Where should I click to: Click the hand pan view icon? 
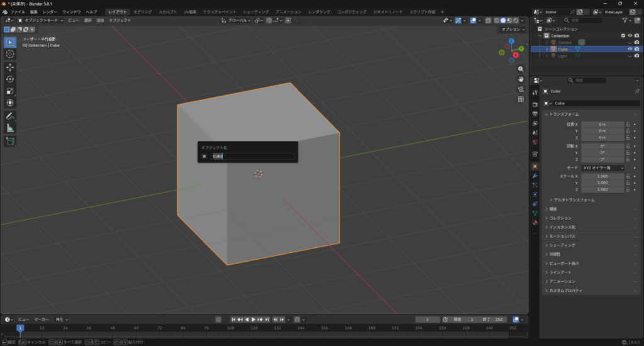tap(521, 79)
